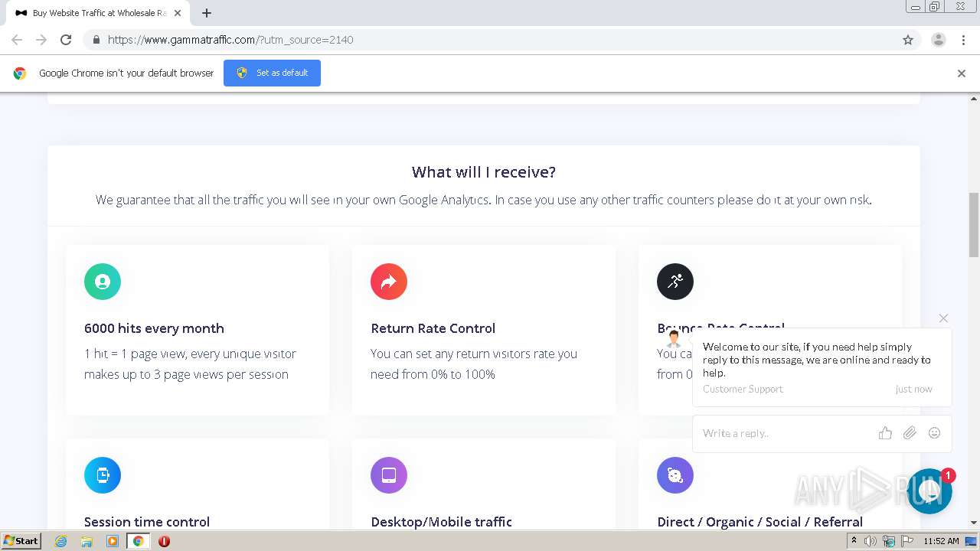Viewport: 980px width, 551px height.
Task: Launch Internet Explorer from taskbar
Action: (60, 541)
